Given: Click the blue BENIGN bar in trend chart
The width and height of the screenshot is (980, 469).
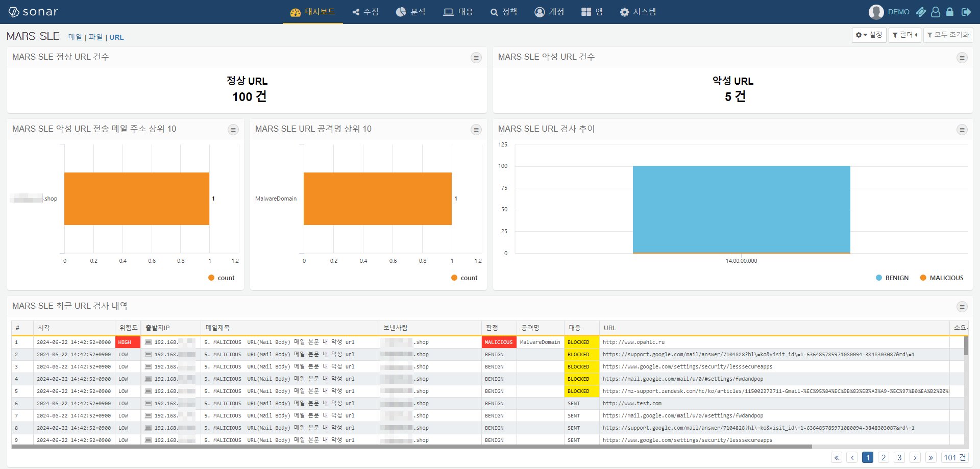Looking at the screenshot, I should [x=742, y=209].
